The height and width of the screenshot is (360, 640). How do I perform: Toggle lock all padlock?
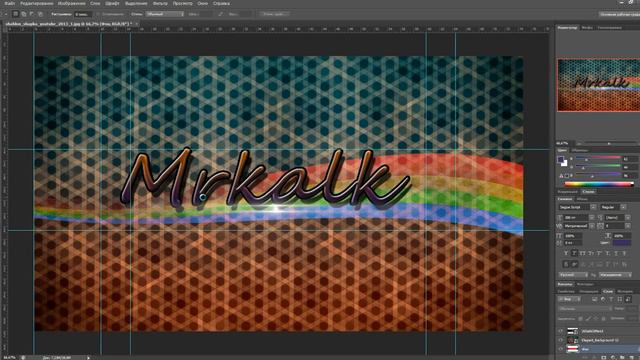tap(604, 318)
